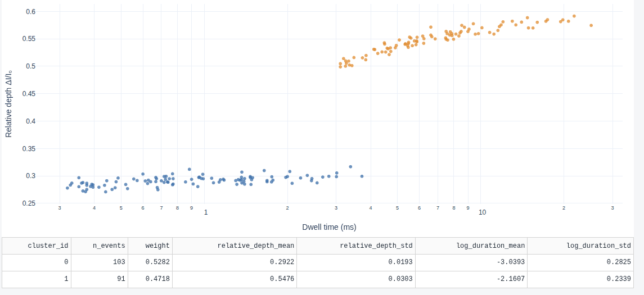Click the 0.4 y-axis tick label

31,121
